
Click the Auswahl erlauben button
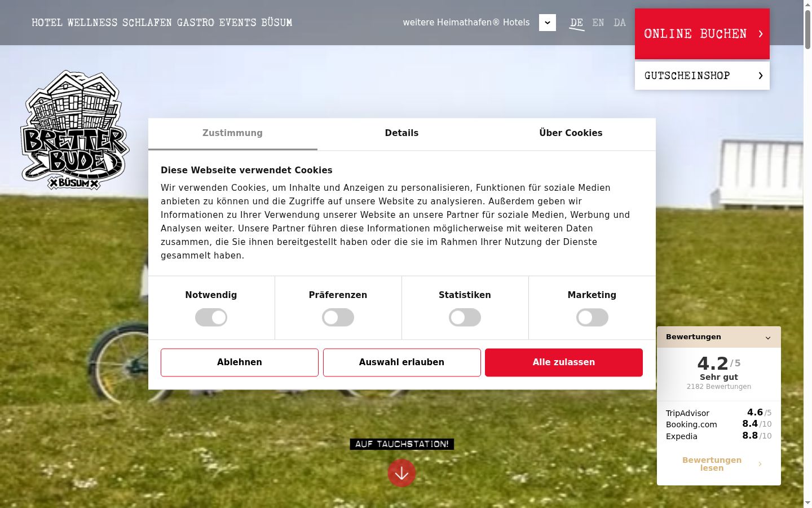pyautogui.click(x=402, y=362)
